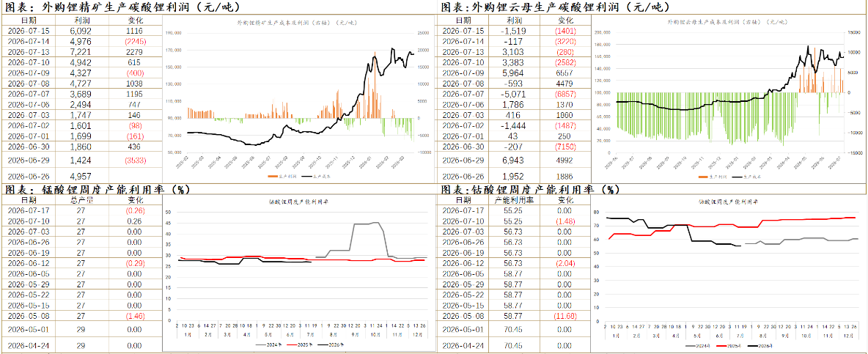Click the red change value (400)
The height and width of the screenshot is (354, 868).
tap(134, 73)
